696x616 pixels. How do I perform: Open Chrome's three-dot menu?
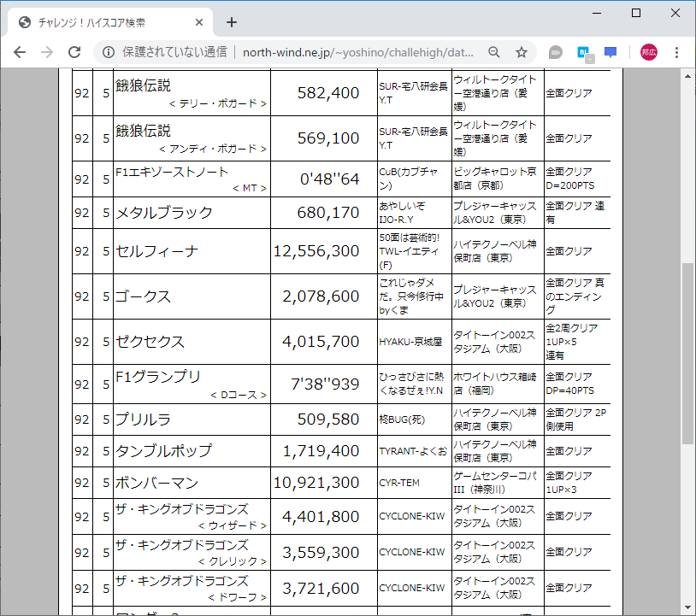pos(678,52)
